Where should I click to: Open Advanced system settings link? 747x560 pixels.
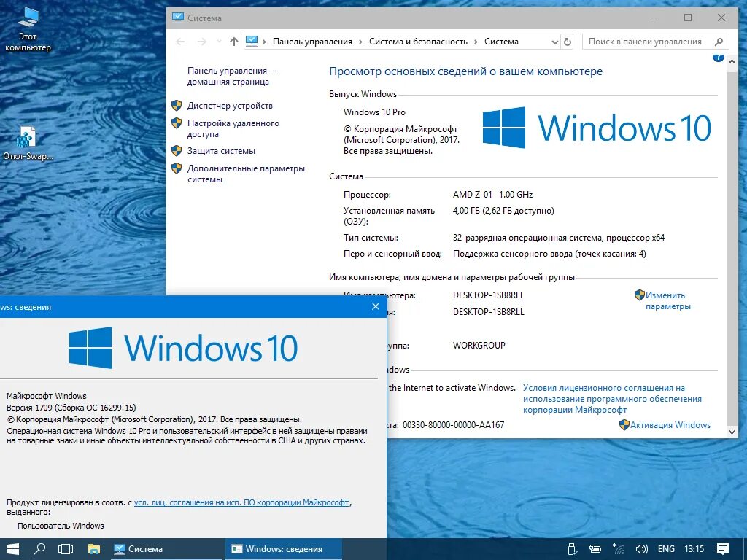[246, 174]
